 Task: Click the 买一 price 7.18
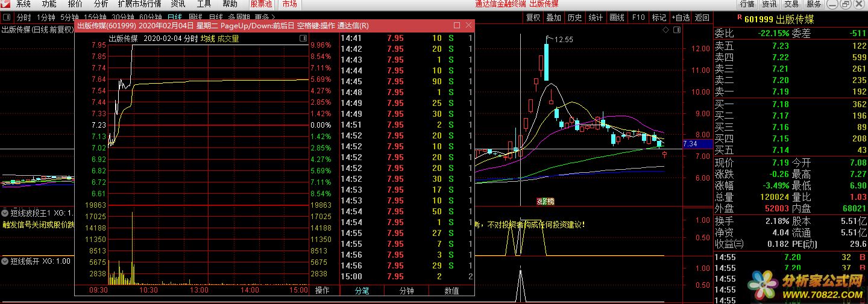[780, 104]
